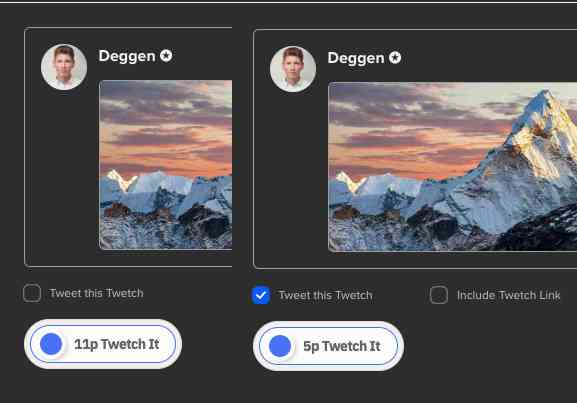Click the 5p Twetch It button
The width and height of the screenshot is (577, 403).
328,346
